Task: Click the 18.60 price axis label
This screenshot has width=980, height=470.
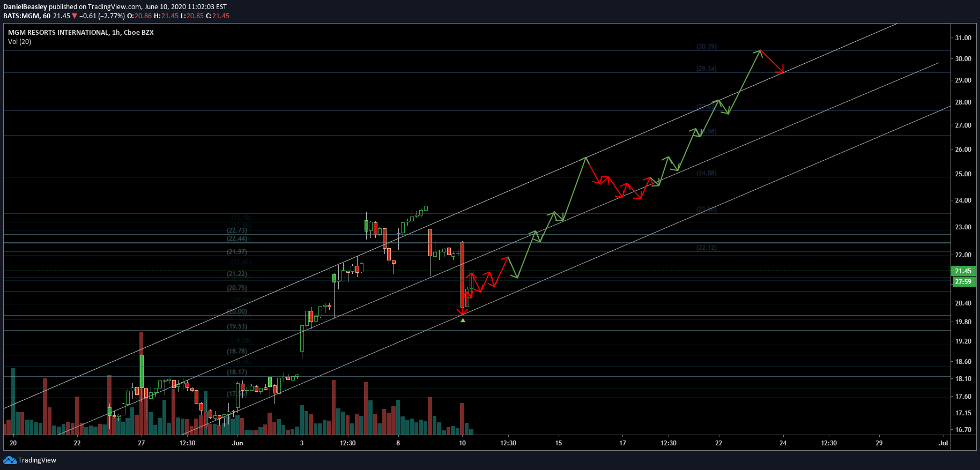Action: [x=963, y=362]
